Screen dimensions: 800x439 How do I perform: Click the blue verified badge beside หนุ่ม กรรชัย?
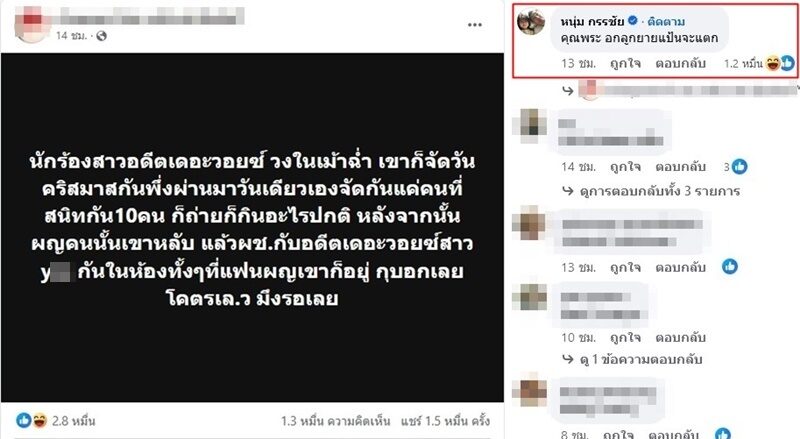[x=633, y=20]
